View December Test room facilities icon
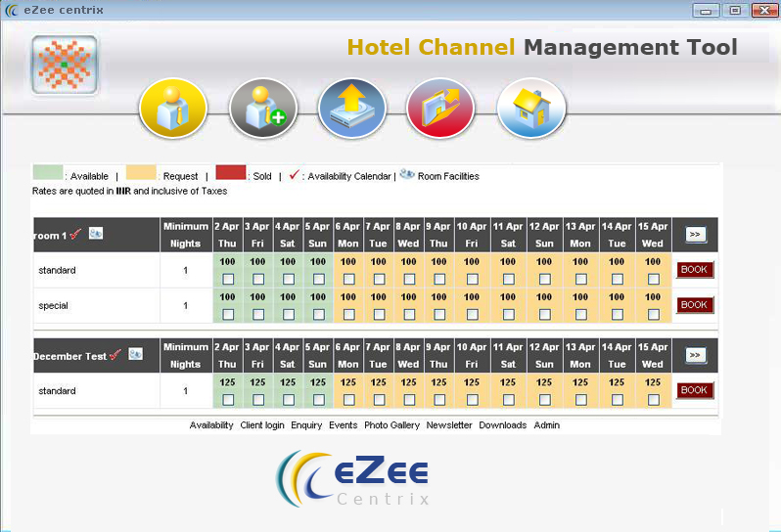Viewport: 781px width, 532px height. (x=135, y=354)
